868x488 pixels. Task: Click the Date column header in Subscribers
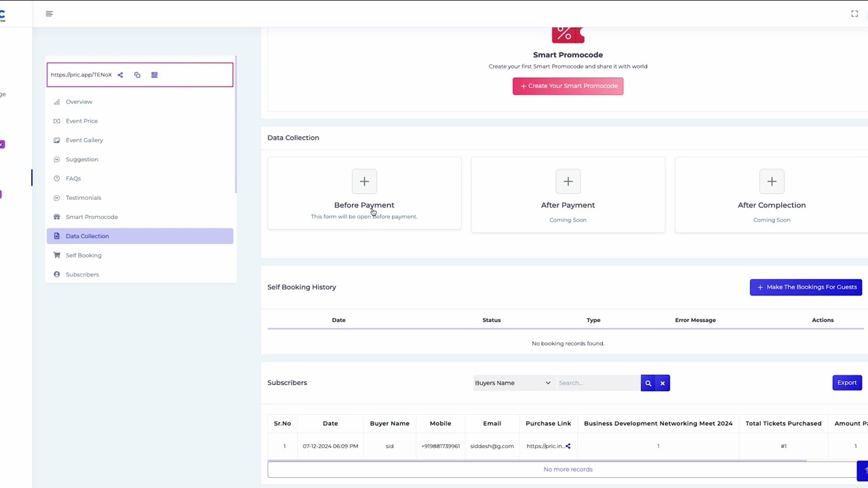click(x=330, y=424)
